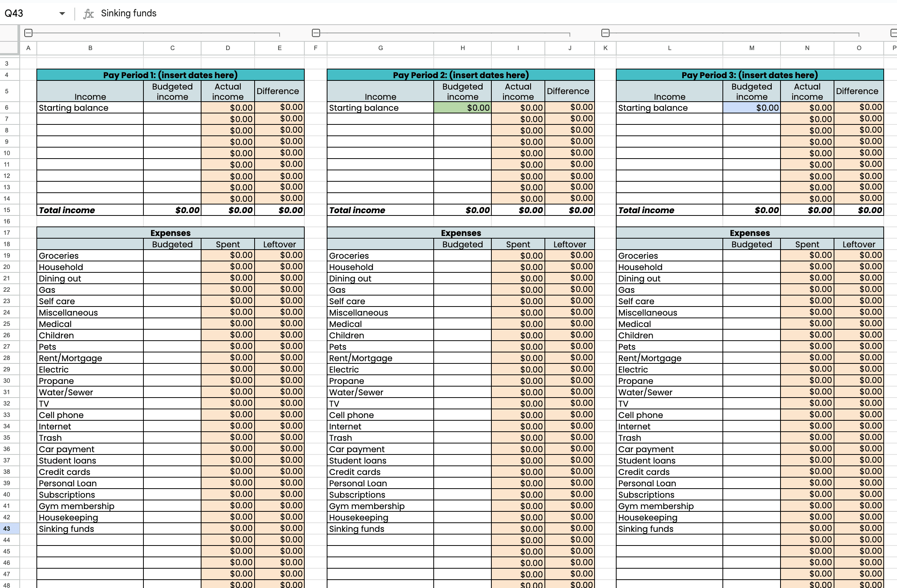Select Household in Pay Period 2 expenses
The height and width of the screenshot is (588, 897).
[x=381, y=267]
